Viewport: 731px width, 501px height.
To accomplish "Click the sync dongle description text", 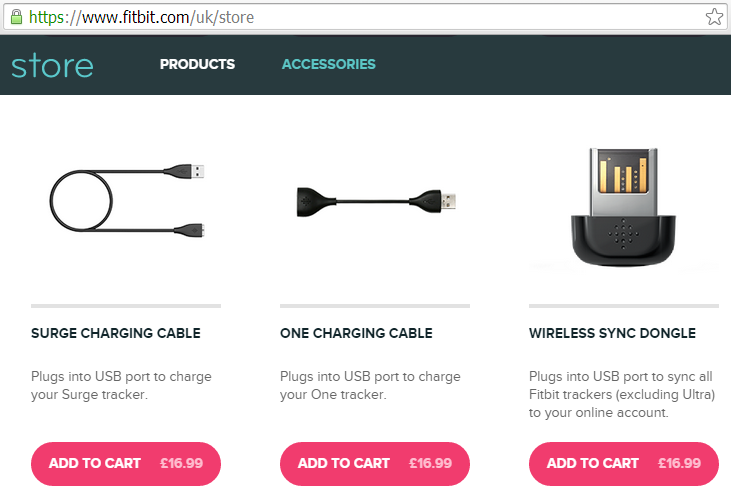I will click(622, 394).
